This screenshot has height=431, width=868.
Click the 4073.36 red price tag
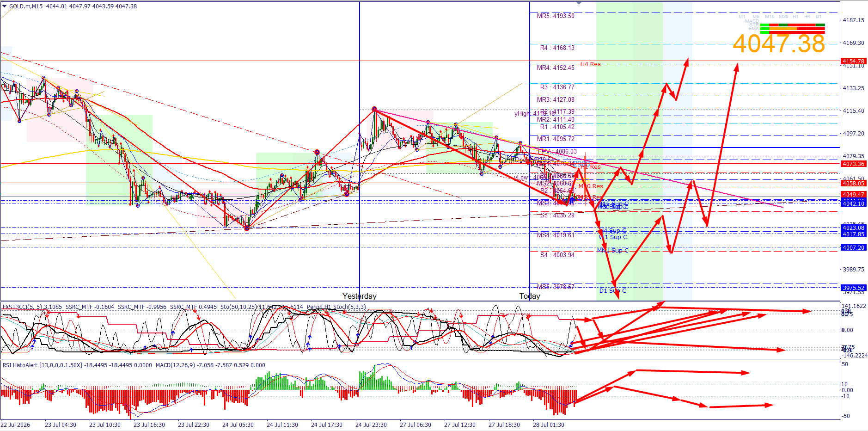coord(853,164)
